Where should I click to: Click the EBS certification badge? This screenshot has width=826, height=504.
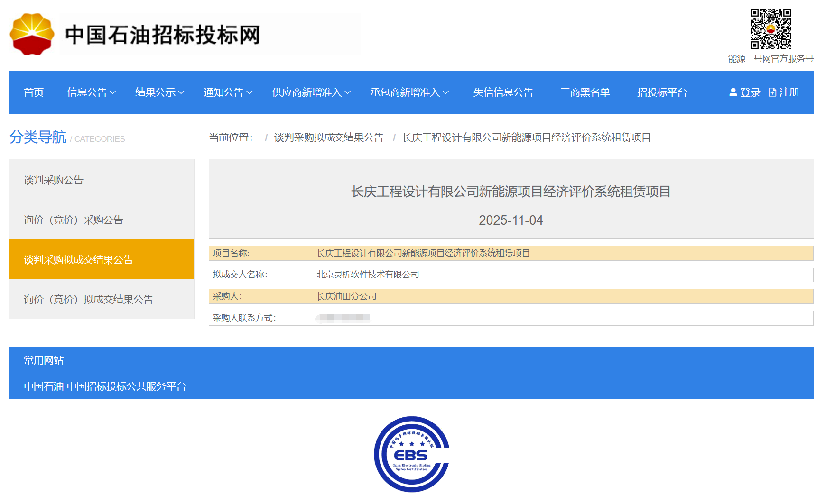(411, 454)
